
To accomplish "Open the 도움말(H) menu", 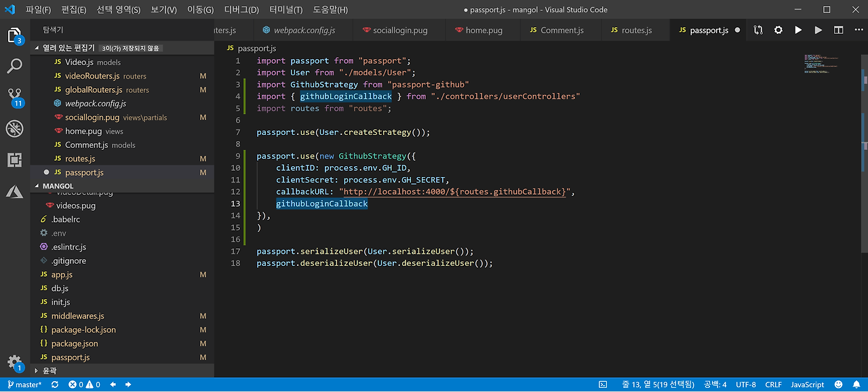I will [x=330, y=9].
